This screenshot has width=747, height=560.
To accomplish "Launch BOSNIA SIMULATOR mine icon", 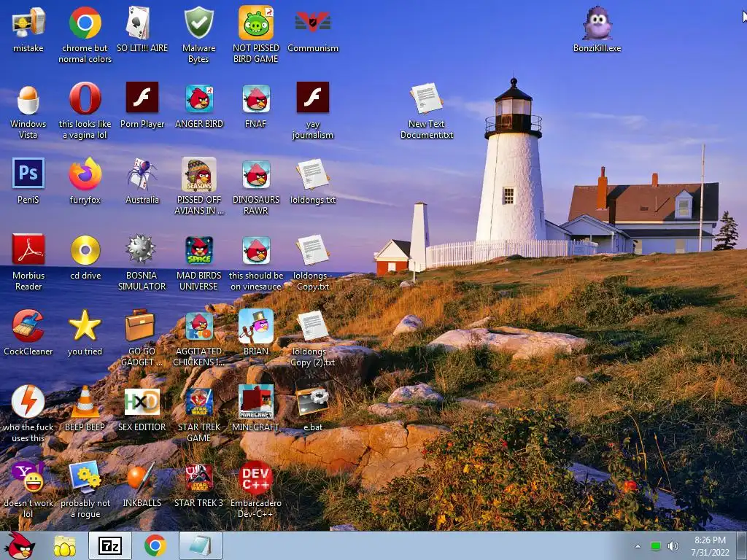I will pyautogui.click(x=141, y=249).
